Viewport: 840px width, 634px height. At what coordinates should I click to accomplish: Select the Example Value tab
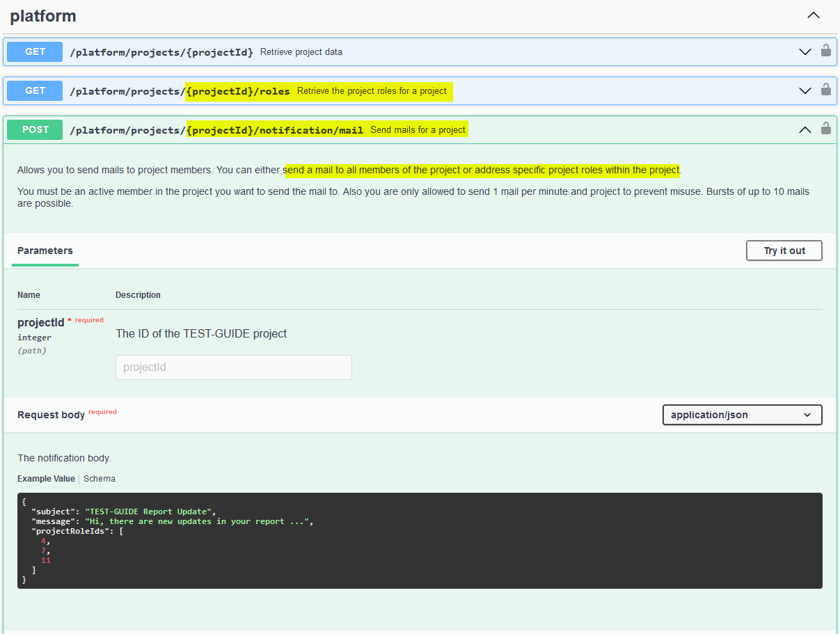click(46, 478)
